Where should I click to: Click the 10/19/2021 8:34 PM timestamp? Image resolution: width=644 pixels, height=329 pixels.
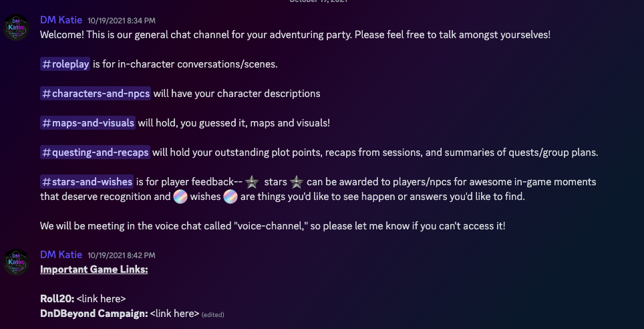(122, 21)
